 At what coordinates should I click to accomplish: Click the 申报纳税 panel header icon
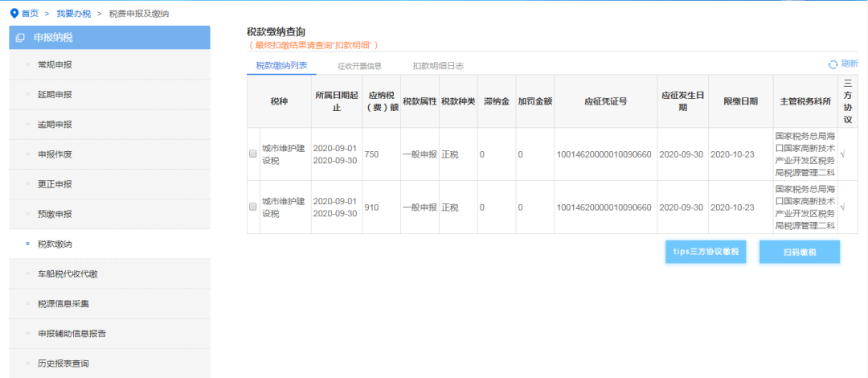pyautogui.click(x=20, y=38)
